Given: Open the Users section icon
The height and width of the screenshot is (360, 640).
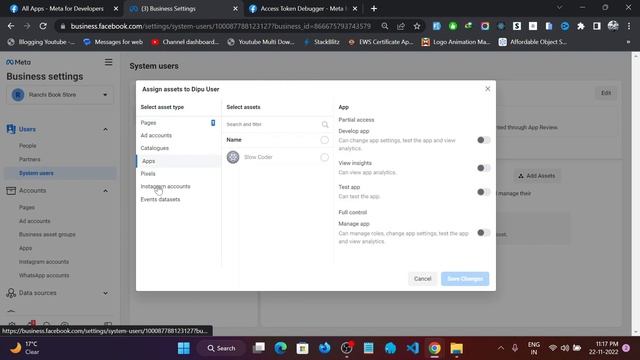Looking at the screenshot, I should (x=11, y=129).
